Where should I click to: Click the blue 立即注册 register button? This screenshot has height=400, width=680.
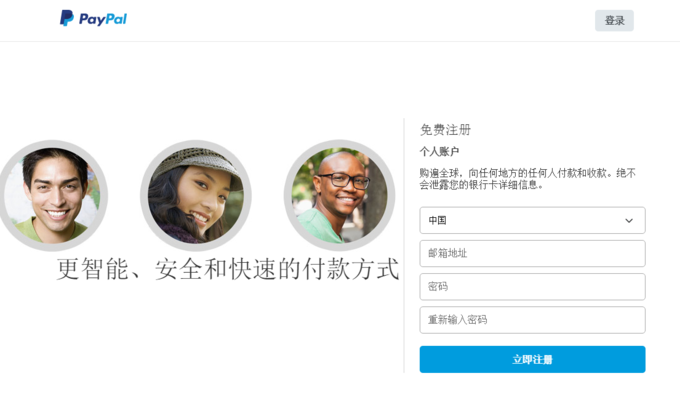point(532,359)
